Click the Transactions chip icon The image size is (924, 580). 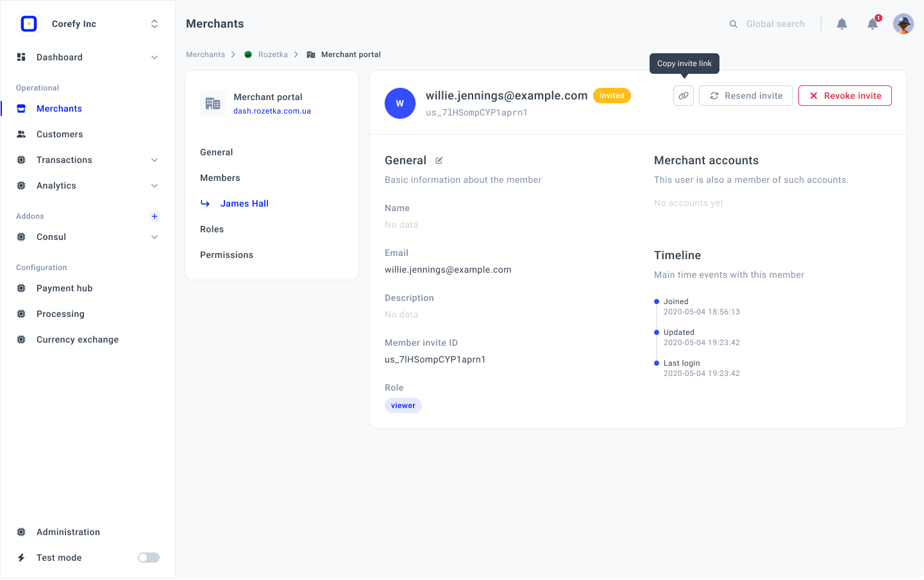21,160
